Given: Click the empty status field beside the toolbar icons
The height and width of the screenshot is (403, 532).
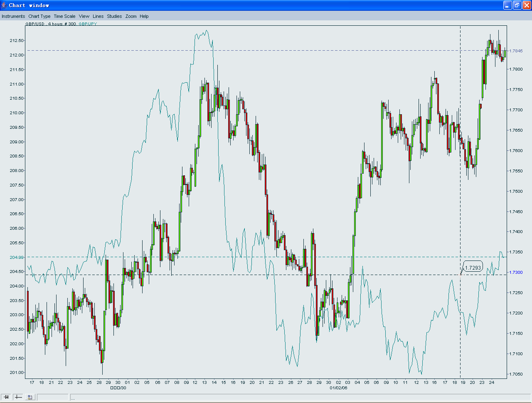Looking at the screenshot, I should coord(53,397).
